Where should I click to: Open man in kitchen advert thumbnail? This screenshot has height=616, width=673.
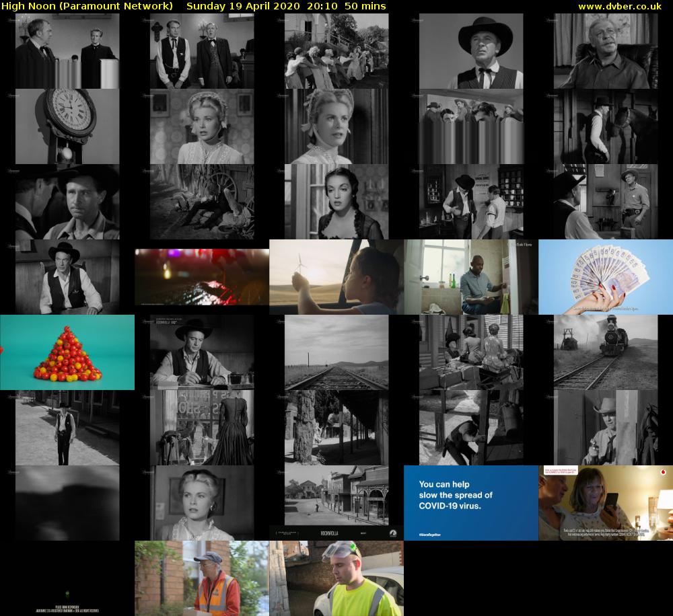tap(471, 277)
